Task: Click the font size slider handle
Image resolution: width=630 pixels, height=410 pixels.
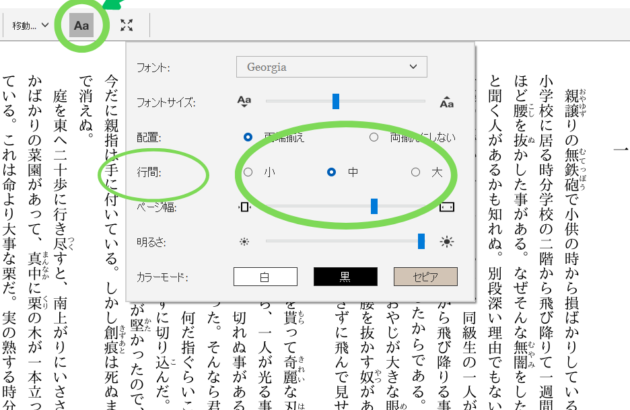Action: pos(335,101)
